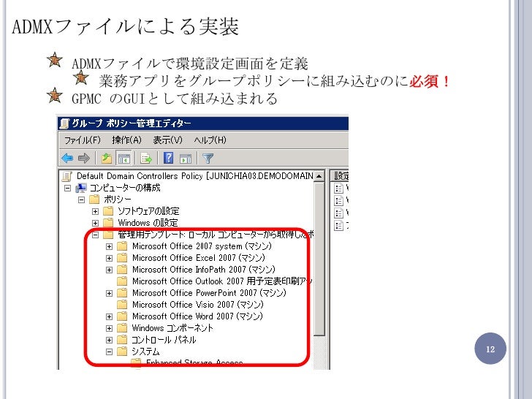Expand the ソフトウェアの設定 node
The image size is (532, 399).
click(95, 211)
